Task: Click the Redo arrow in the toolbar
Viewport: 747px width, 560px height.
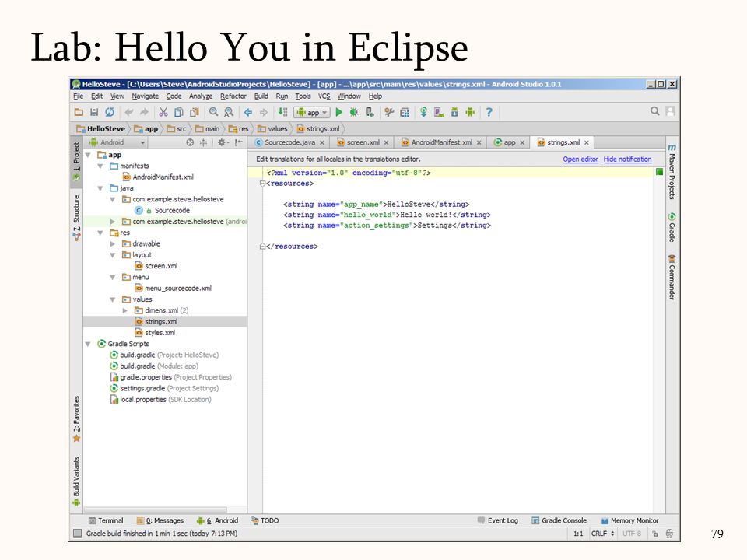Action: (145, 112)
